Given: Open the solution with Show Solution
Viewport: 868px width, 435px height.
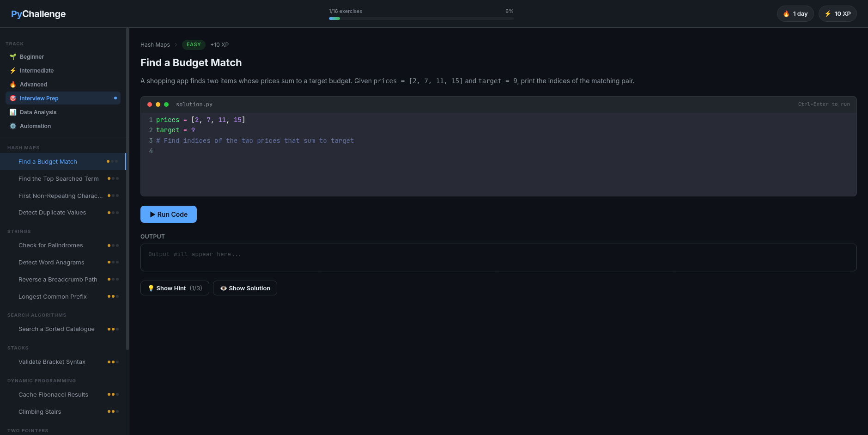Looking at the screenshot, I should (245, 288).
